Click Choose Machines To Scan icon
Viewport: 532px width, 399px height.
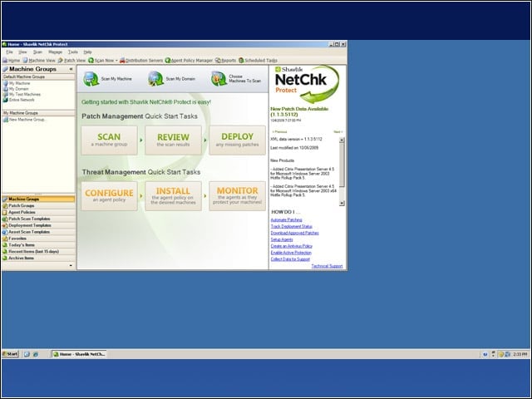(x=219, y=79)
